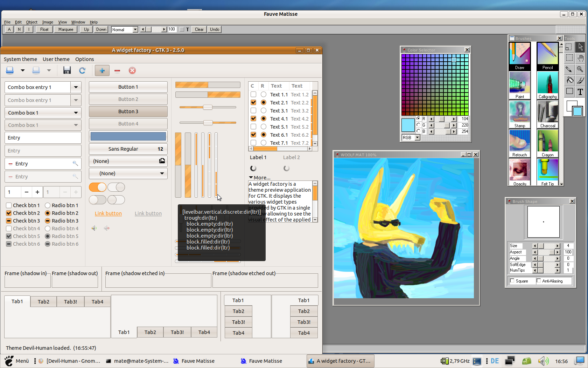
Task: Choose the Paint brush
Action: (520, 86)
